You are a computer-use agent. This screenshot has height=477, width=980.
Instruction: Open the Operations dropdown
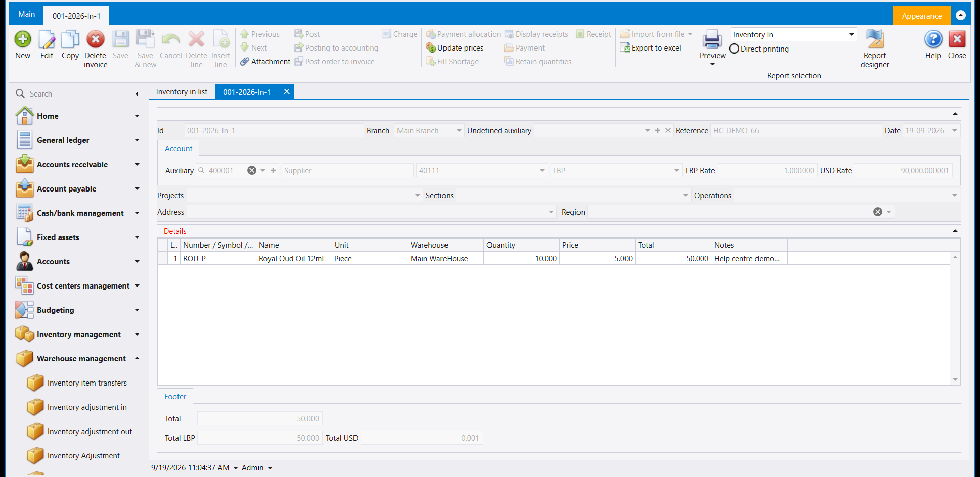955,196
